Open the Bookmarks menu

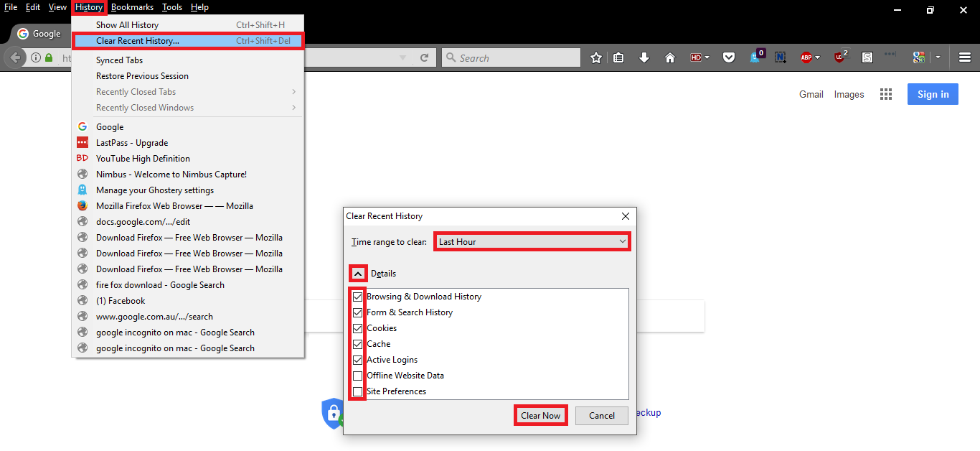(132, 7)
